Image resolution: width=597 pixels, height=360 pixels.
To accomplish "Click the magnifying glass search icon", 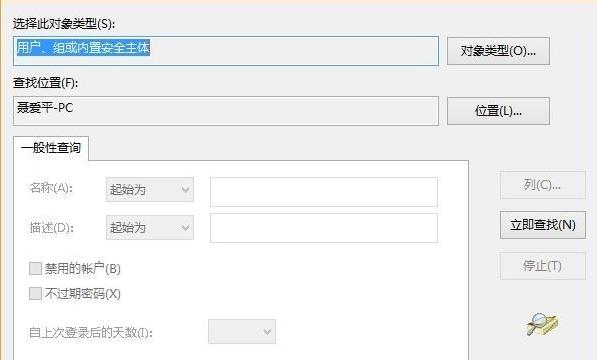I will [x=542, y=324].
